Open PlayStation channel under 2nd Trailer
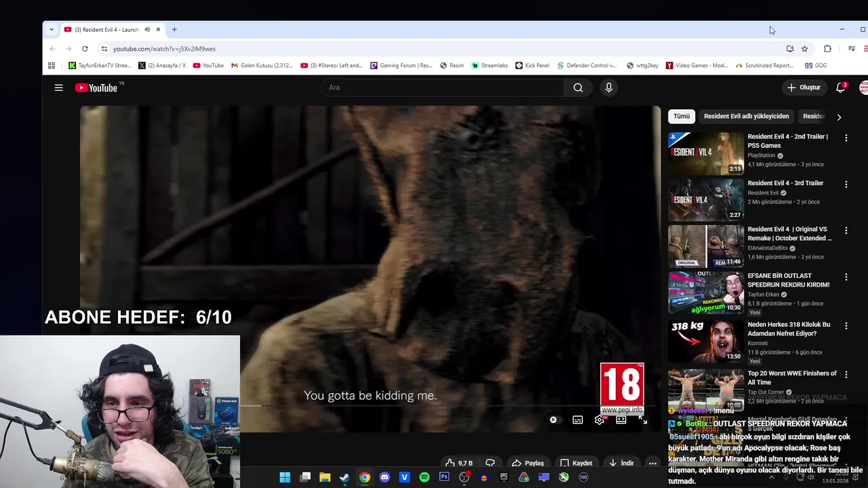The width and height of the screenshot is (868, 488). 761,155
